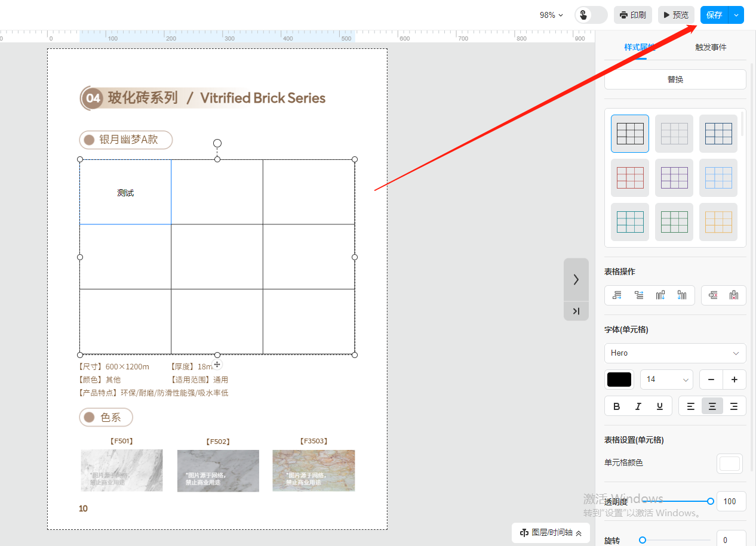The width and height of the screenshot is (756, 546).
Task: Click the collapse panel end arrow icon
Action: [x=576, y=311]
